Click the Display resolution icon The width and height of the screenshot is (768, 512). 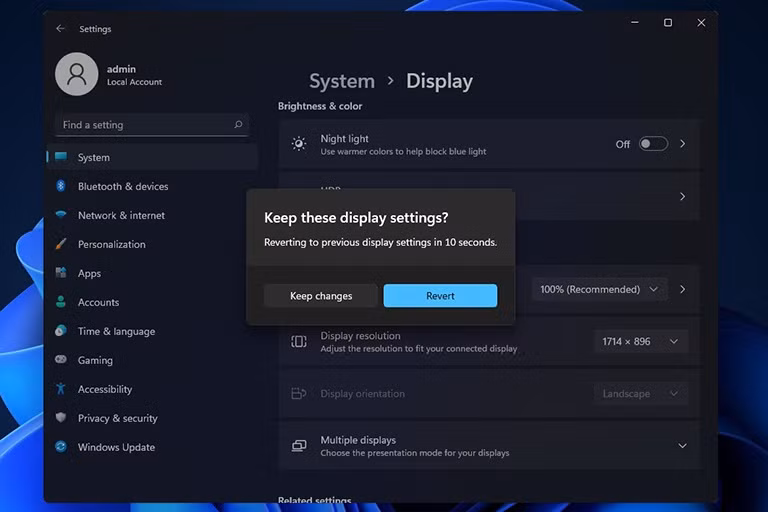click(x=299, y=341)
